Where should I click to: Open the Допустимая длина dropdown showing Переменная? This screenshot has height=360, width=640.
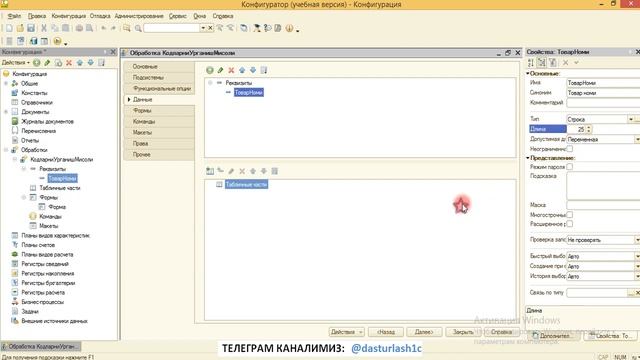pos(637,139)
